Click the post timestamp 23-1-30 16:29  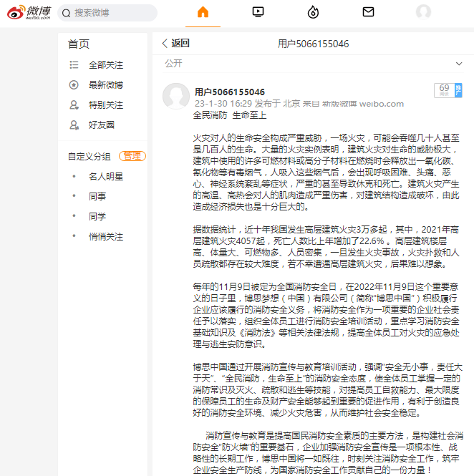pos(223,104)
